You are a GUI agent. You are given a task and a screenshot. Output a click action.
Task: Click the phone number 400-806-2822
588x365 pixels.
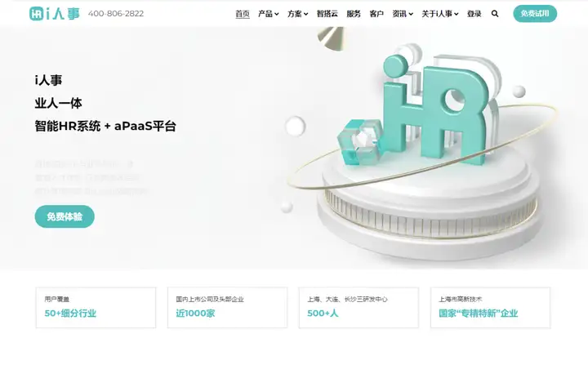[x=116, y=14]
